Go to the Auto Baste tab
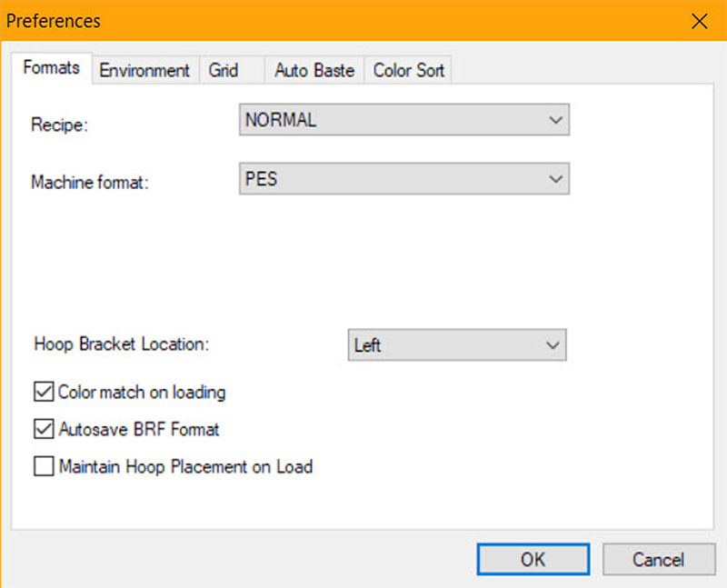The height and width of the screenshot is (588, 727). tap(314, 70)
